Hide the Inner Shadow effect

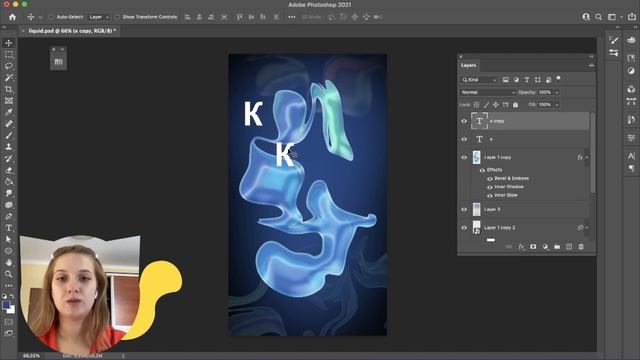(490, 187)
